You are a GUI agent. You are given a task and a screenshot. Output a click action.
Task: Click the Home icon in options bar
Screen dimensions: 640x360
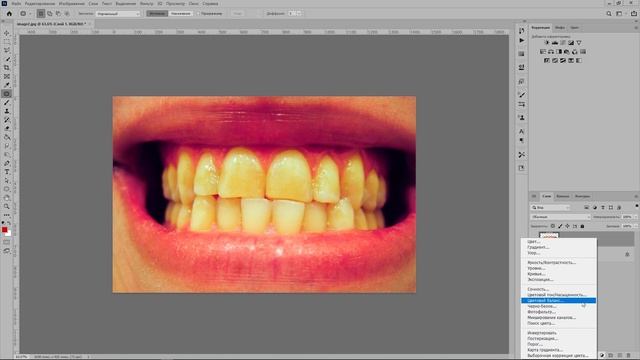point(9,13)
